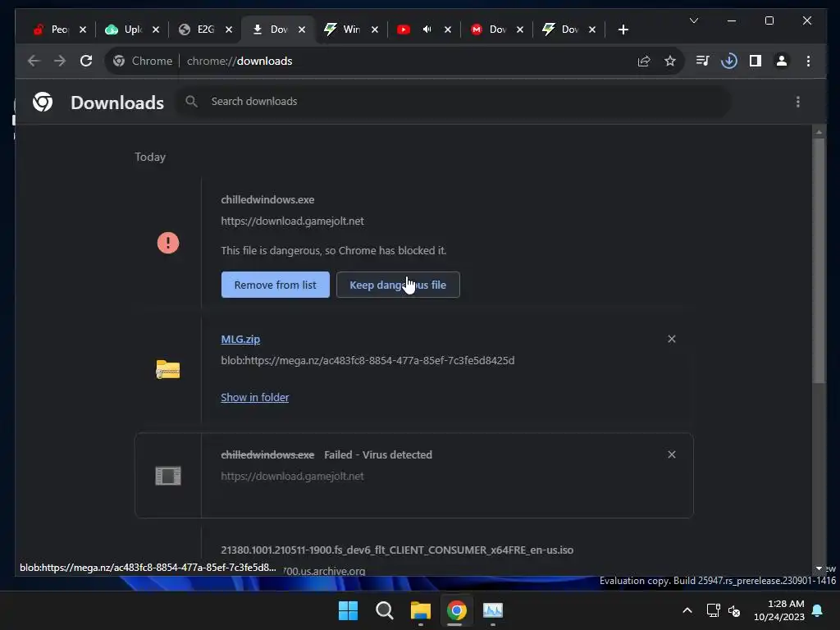The height and width of the screenshot is (630, 840).
Task: Click the browser forward arrow
Action: coord(59,61)
